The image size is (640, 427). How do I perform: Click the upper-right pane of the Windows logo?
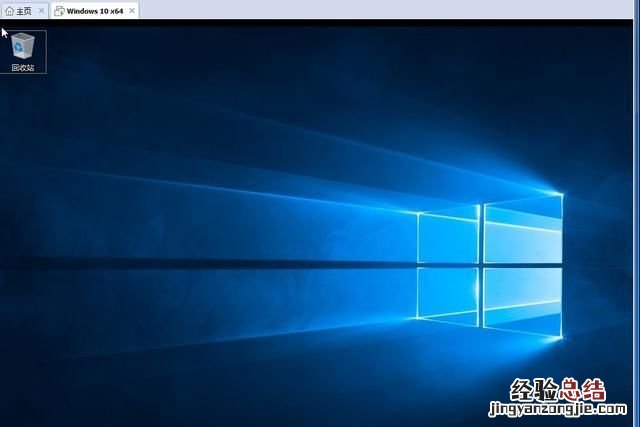522,227
